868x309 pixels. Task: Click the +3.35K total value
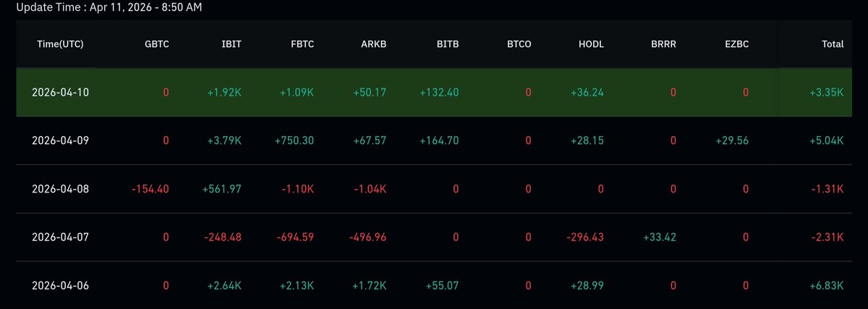pos(828,93)
